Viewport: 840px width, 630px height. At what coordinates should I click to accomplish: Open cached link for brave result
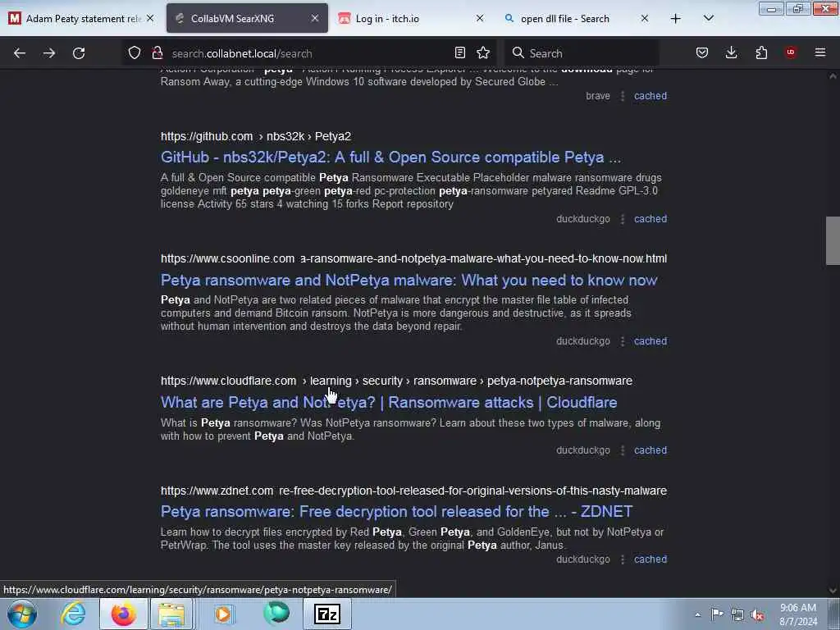651,96
